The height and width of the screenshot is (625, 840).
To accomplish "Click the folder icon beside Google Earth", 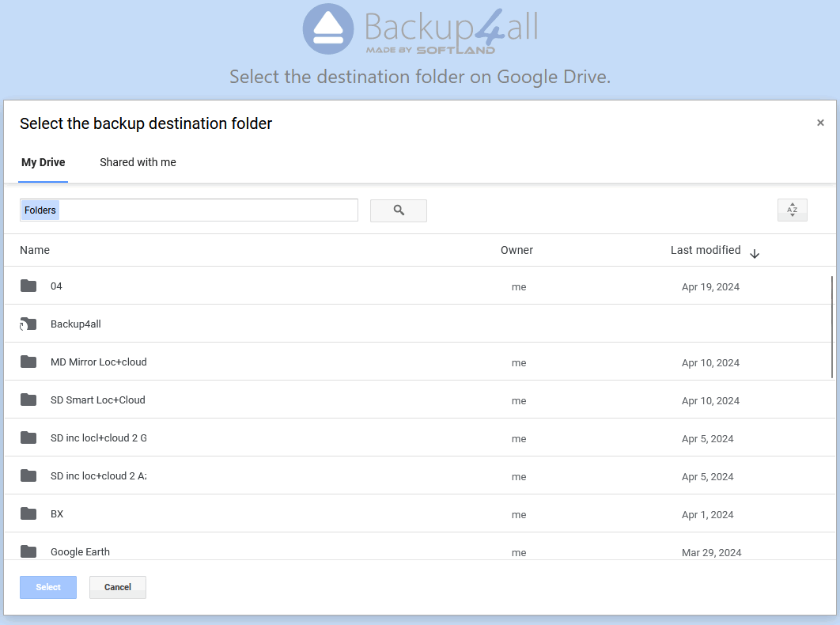I will click(28, 551).
